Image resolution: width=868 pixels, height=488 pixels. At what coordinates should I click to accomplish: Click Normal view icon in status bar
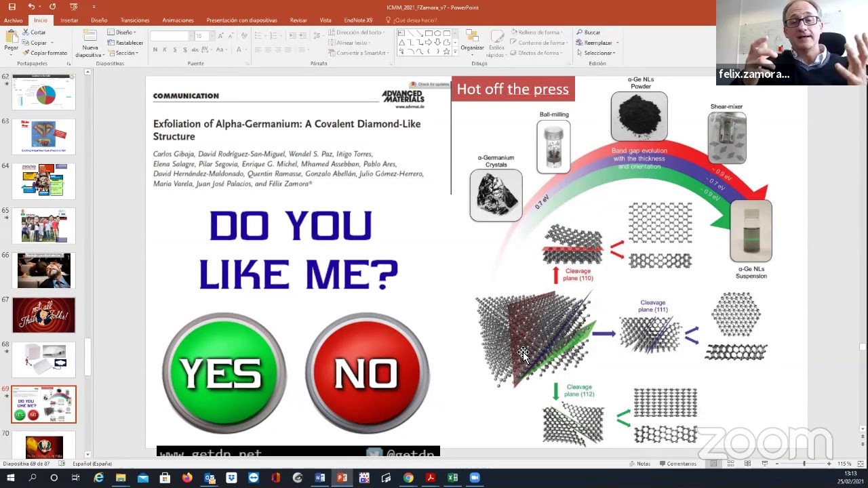[x=713, y=464]
